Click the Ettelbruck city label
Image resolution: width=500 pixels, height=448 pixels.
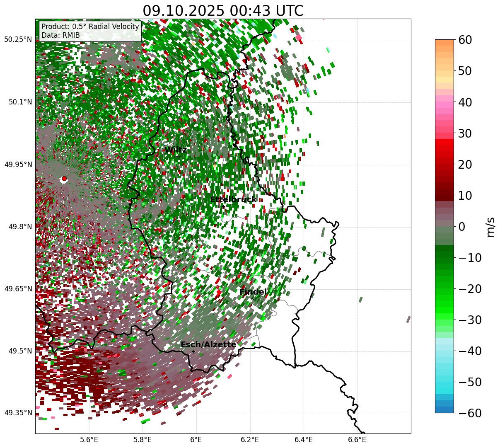pyautogui.click(x=233, y=199)
